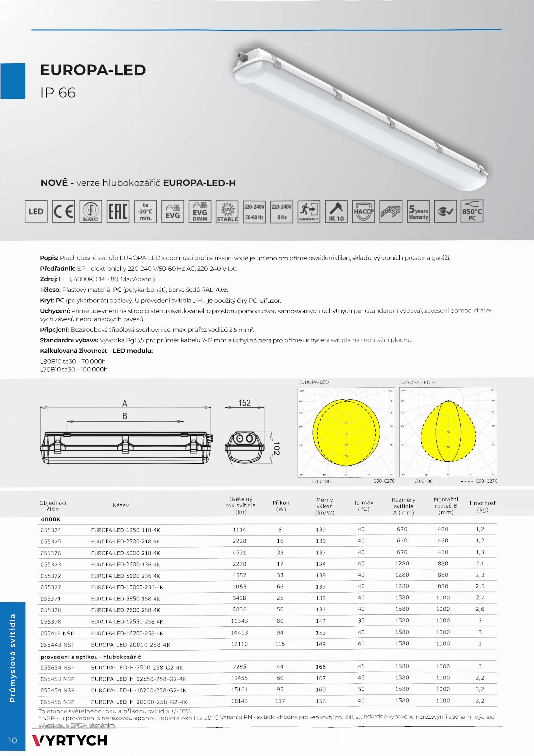Click the EMC badge icon
Viewport: 534px width, 756px height.
pyautogui.click(x=91, y=211)
